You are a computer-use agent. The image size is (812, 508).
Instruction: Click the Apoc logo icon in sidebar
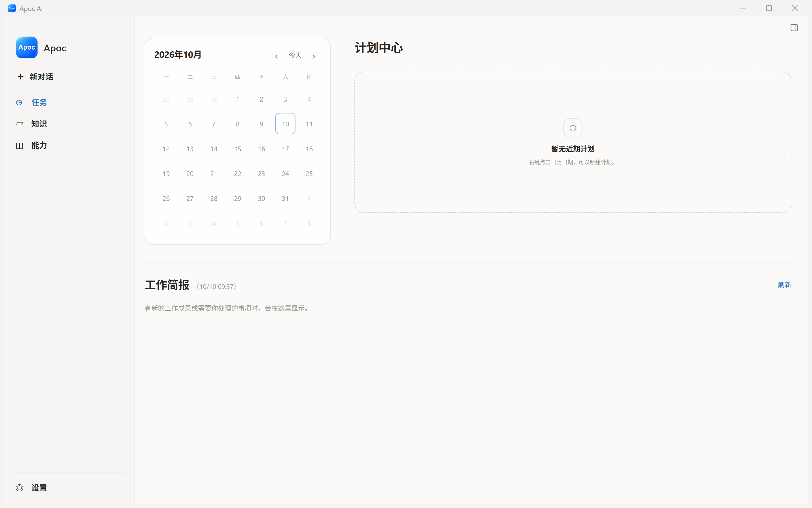[27, 47]
